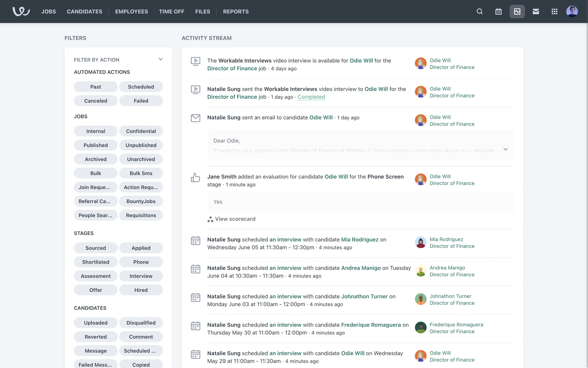Open the Candidates menu

pyautogui.click(x=85, y=11)
